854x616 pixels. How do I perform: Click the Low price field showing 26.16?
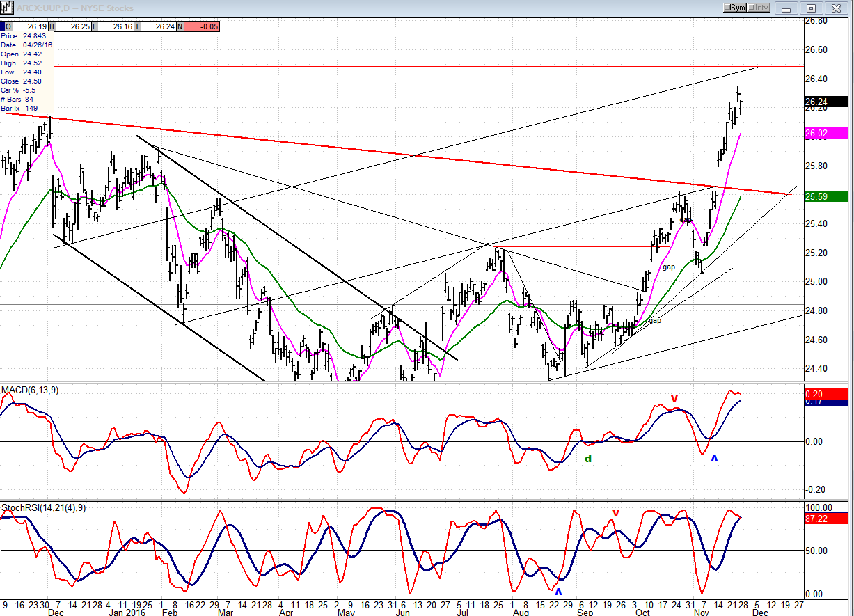[114, 26]
